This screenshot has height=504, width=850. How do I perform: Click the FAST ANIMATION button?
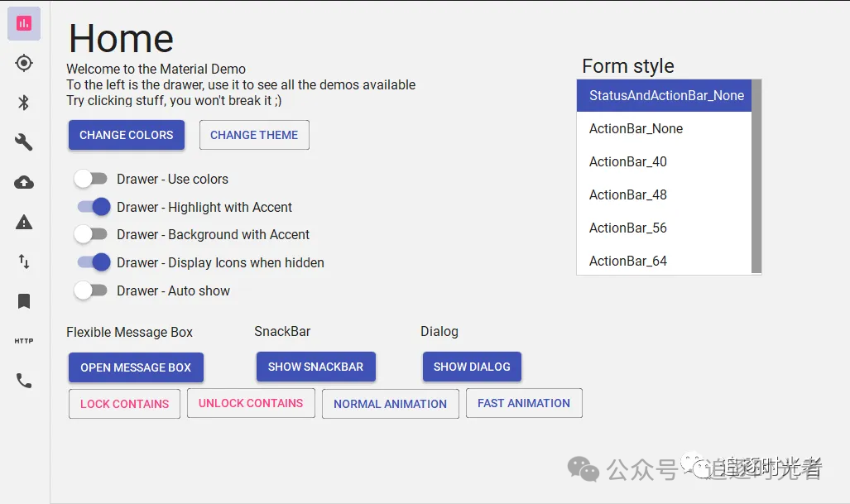coord(524,403)
